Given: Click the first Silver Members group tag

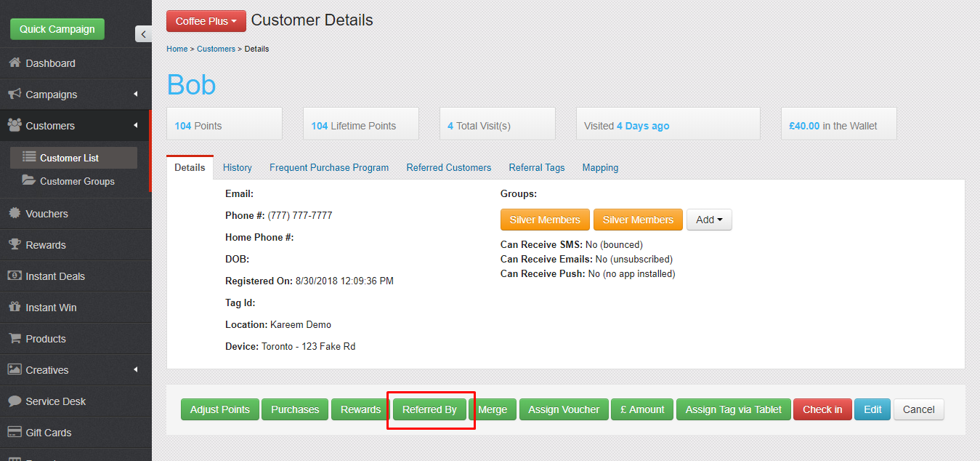Looking at the screenshot, I should (544, 220).
